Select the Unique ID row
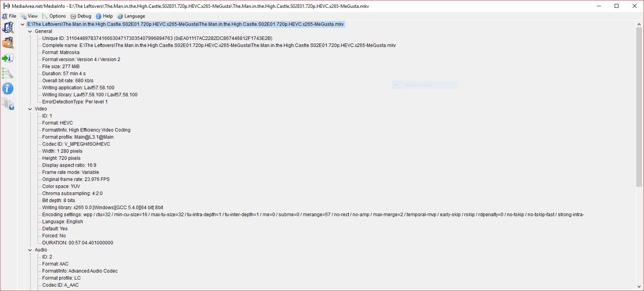Screen dimensions: 644x291 tap(157, 38)
